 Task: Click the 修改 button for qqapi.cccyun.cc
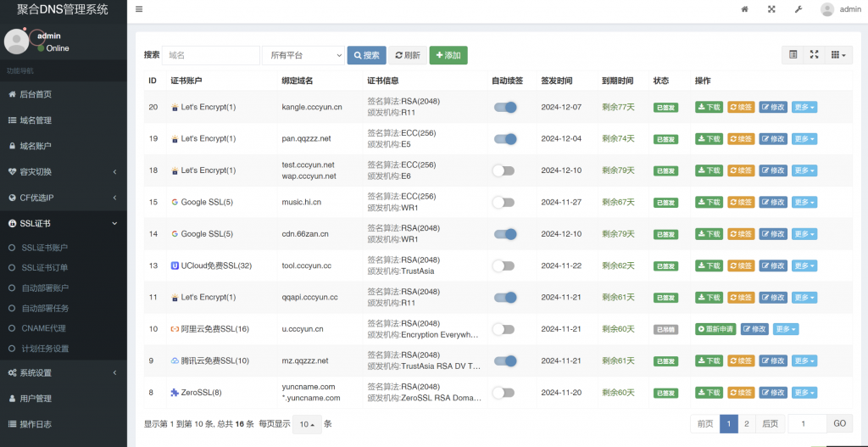coord(773,298)
